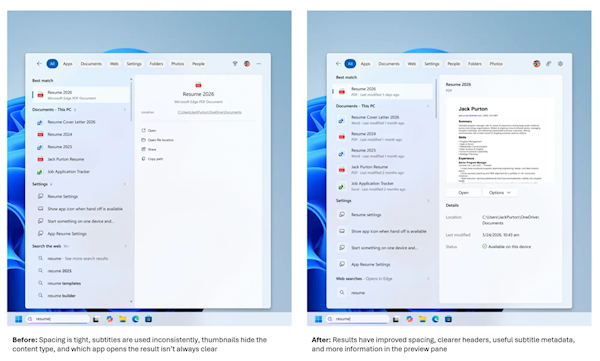Viewport: 600px width, 361px height.
Task: Open the Options dropdown in the After preview pane
Action: (500, 193)
